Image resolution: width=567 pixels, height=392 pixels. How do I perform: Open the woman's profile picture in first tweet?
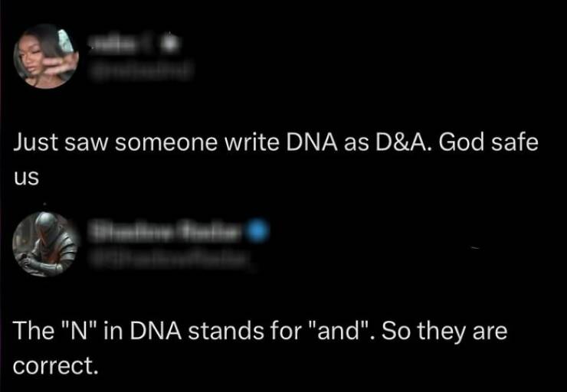pos(46,55)
